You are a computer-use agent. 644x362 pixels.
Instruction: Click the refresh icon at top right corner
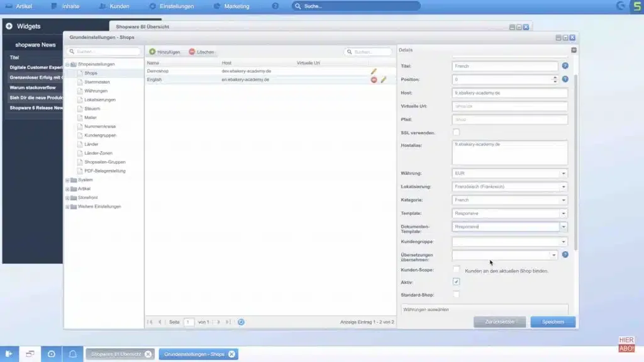pos(621,6)
